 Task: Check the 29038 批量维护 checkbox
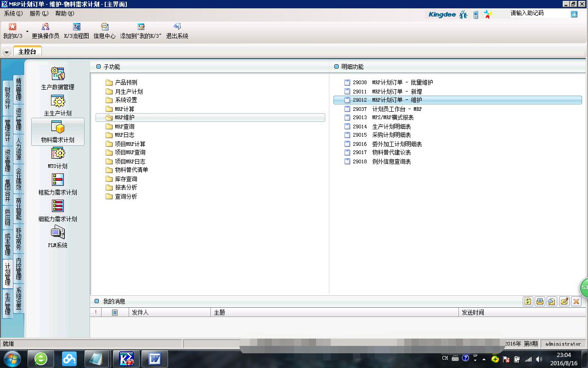(347, 82)
